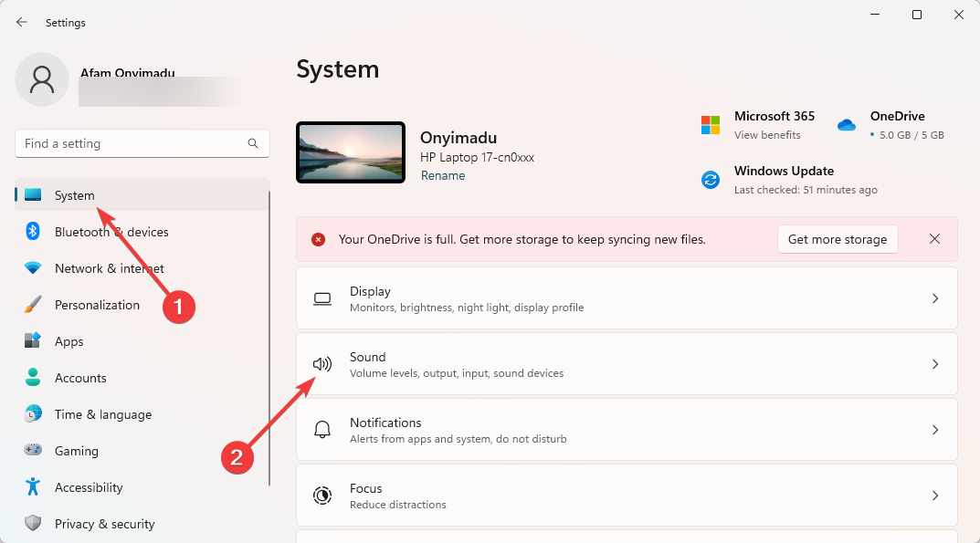Expand the Sound settings chevron
The height and width of the screenshot is (543, 980).
click(935, 364)
